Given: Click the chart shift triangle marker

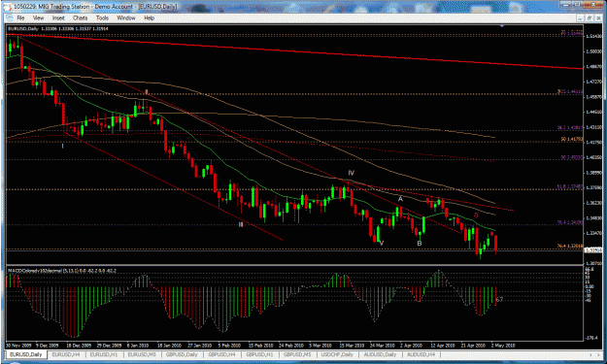Looking at the screenshot, I should tap(502, 26).
